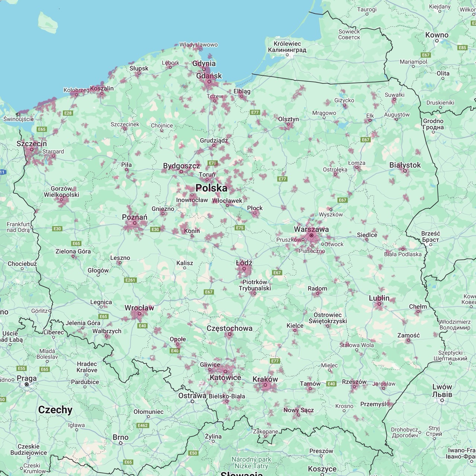Click the Szczecin city label
Image resolution: width=476 pixels, height=476 pixels.
[x=32, y=144]
